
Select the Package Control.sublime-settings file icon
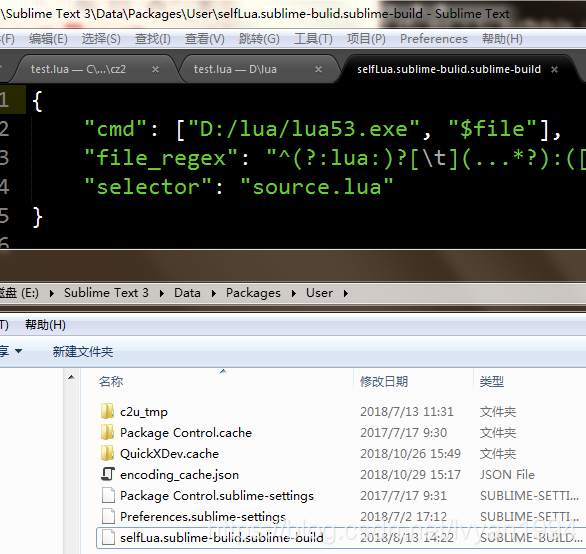pos(108,495)
